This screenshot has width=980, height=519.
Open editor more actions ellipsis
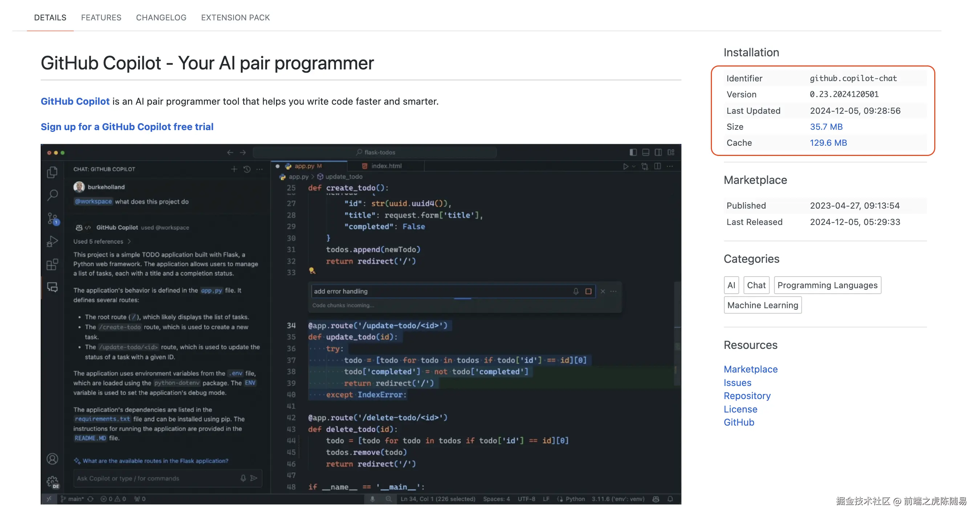pos(670,166)
